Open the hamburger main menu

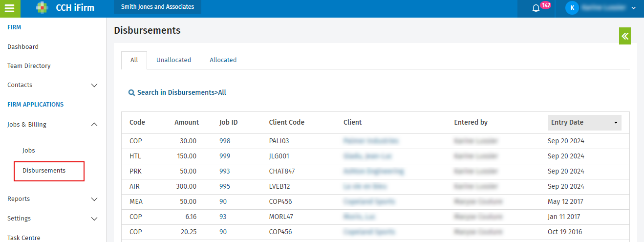(10, 8)
